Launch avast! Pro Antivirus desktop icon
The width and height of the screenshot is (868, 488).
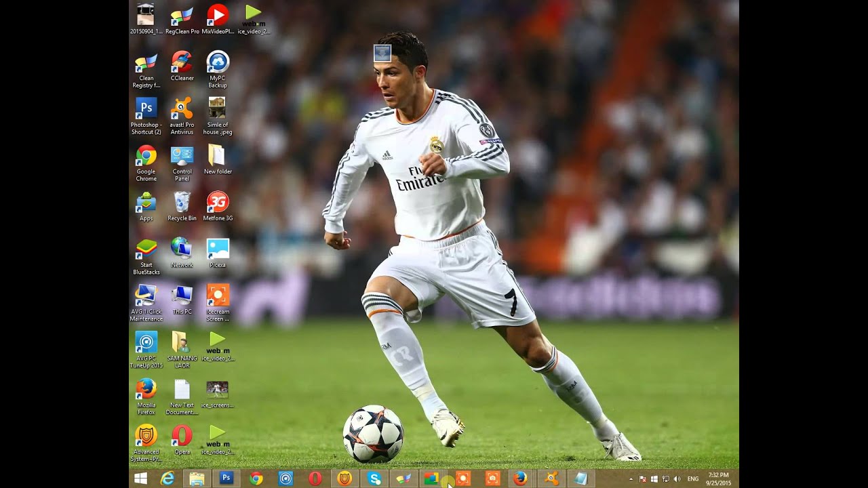click(182, 117)
